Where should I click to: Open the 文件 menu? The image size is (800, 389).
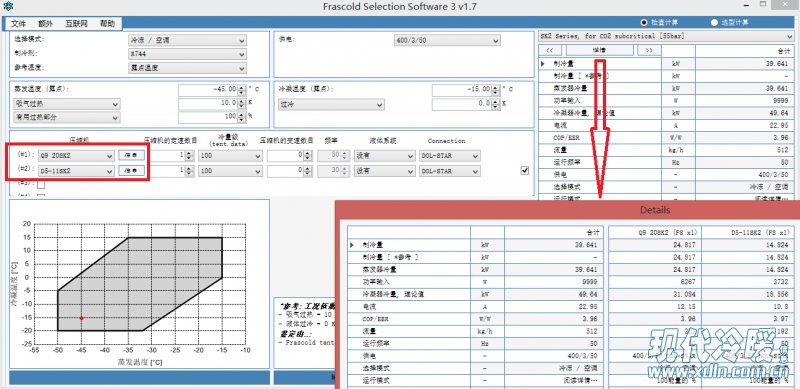(x=18, y=23)
